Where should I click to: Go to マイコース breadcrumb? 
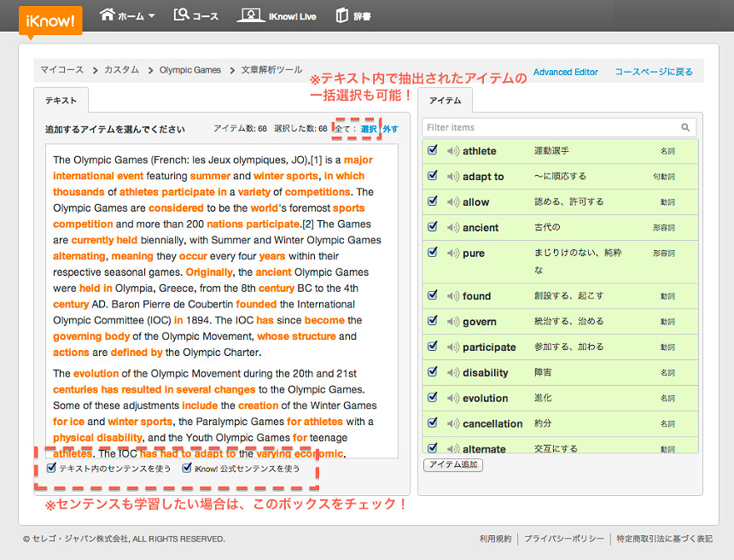[x=61, y=70]
